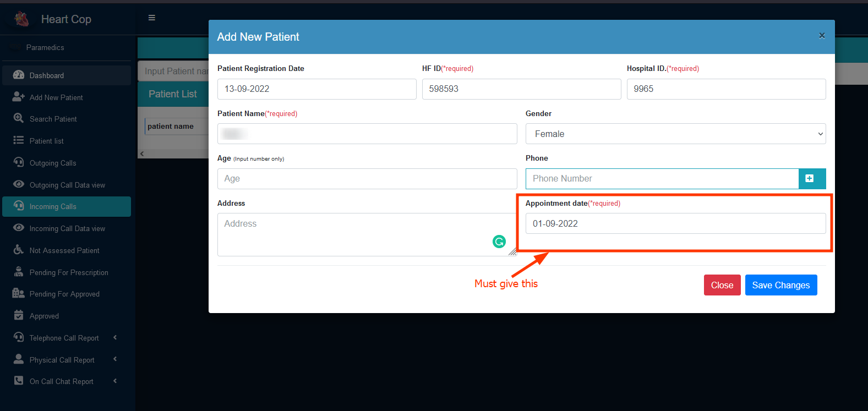Focus the Age input field
The height and width of the screenshot is (411, 868).
(x=367, y=179)
